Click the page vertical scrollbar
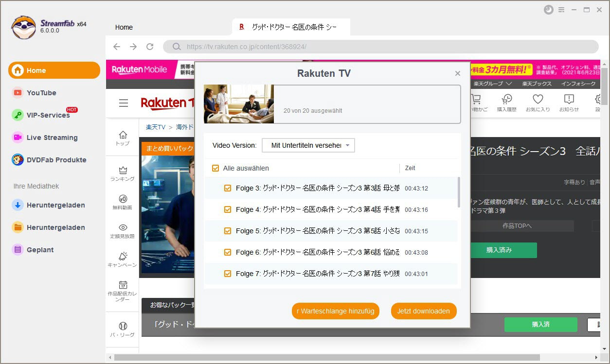The image size is (610, 364). [x=604, y=87]
